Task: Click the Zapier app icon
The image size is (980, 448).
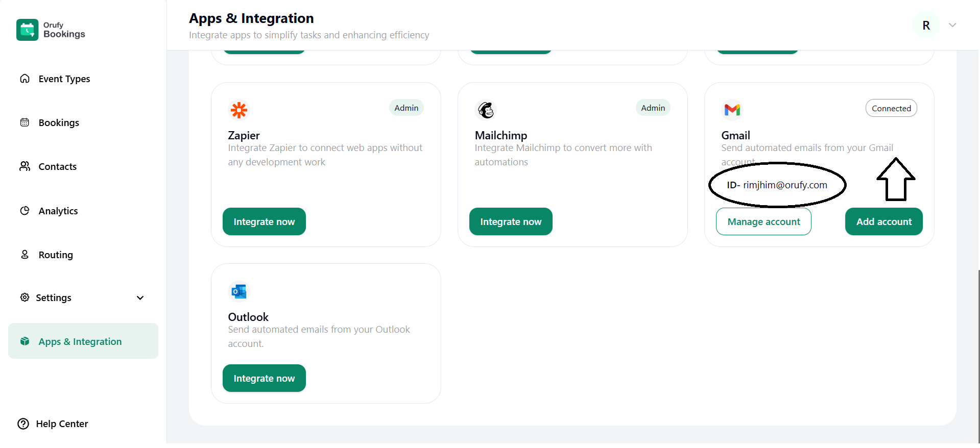Action: [239, 110]
